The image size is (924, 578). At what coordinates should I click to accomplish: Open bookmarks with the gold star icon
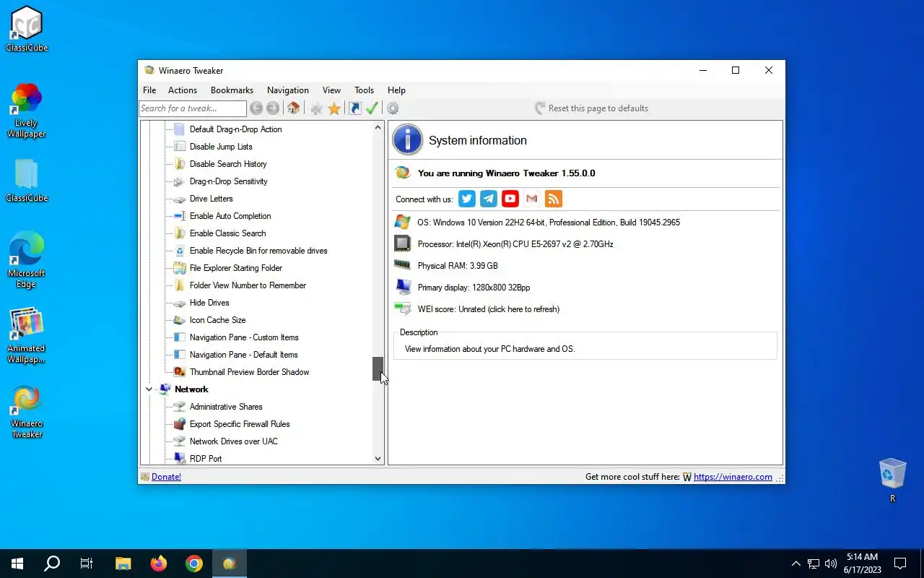(x=334, y=108)
